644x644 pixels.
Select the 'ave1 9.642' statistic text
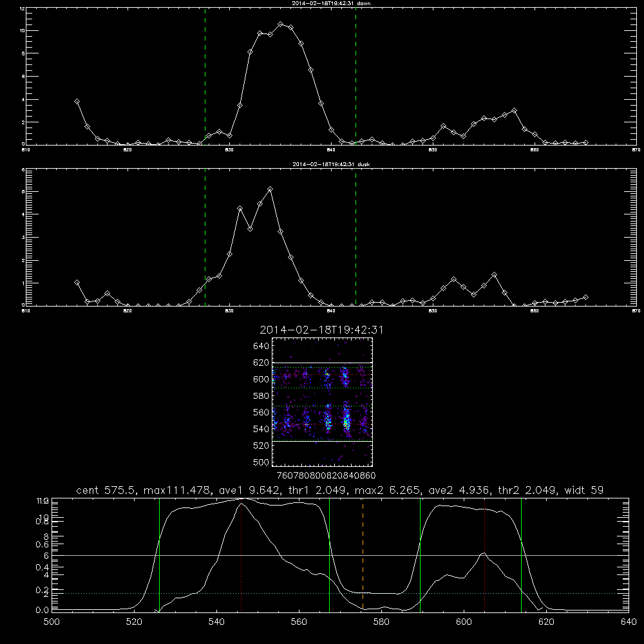(x=251, y=490)
